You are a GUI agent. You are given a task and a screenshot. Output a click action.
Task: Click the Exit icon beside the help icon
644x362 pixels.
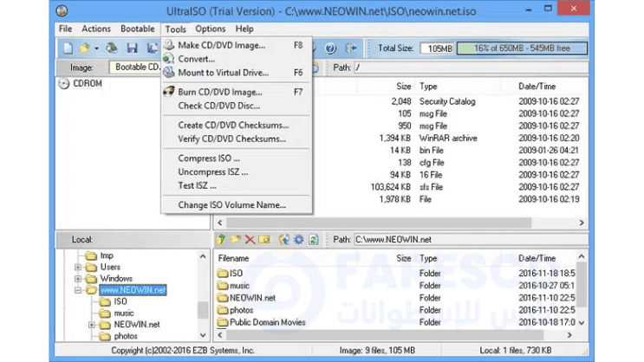tap(351, 48)
